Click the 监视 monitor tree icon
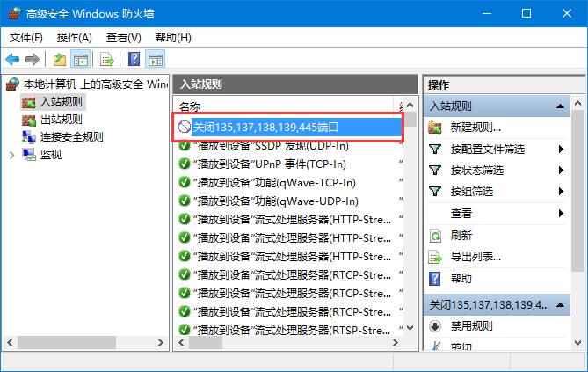 29,154
